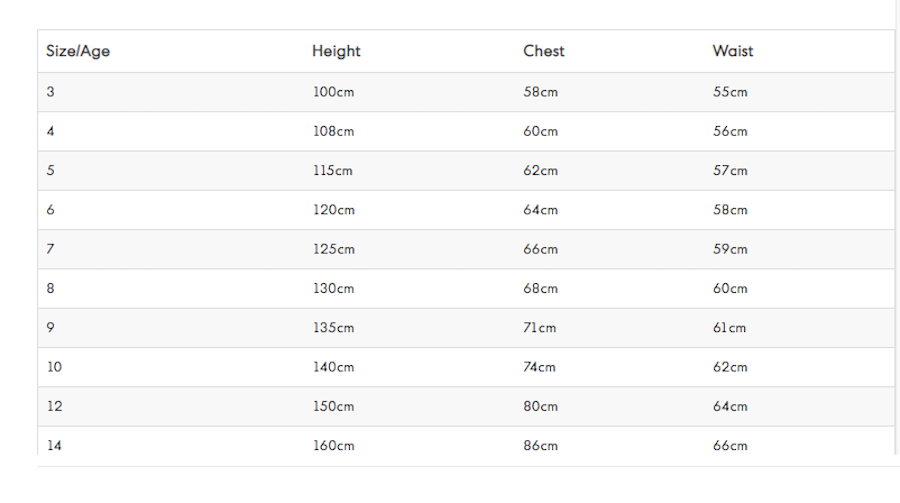900x503 pixels.
Task: Click the Size/Age column header
Action: point(77,51)
